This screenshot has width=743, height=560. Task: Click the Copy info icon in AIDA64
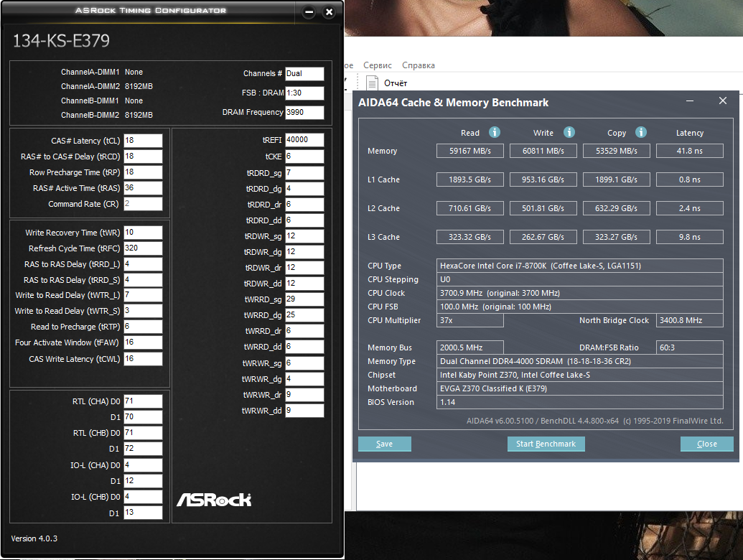click(x=640, y=132)
